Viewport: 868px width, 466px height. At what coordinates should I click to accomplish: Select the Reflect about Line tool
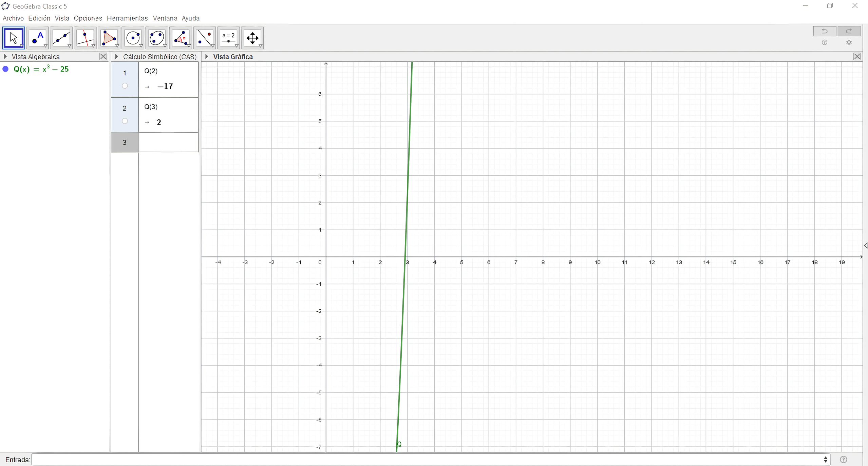tap(205, 38)
